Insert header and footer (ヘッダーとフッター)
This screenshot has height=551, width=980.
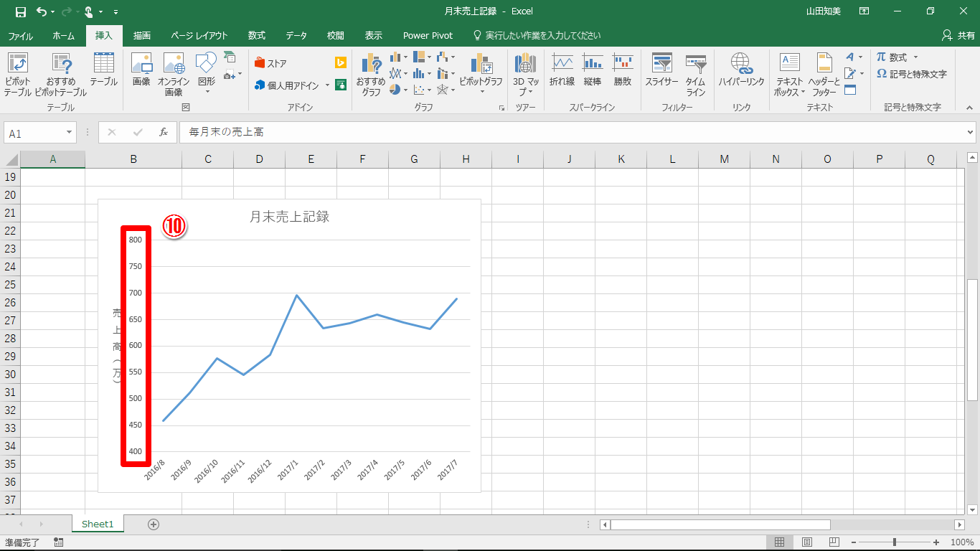tap(824, 74)
